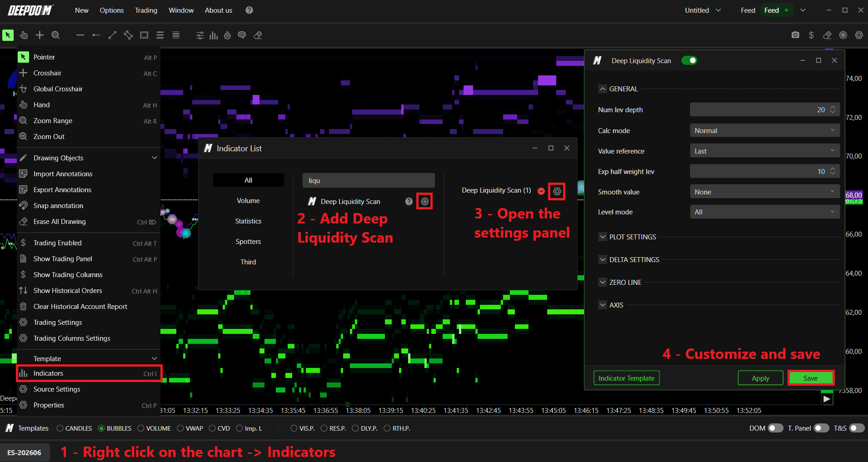868x462 pixels.
Task: Open the help question mark in menu bar
Action: [x=249, y=10]
